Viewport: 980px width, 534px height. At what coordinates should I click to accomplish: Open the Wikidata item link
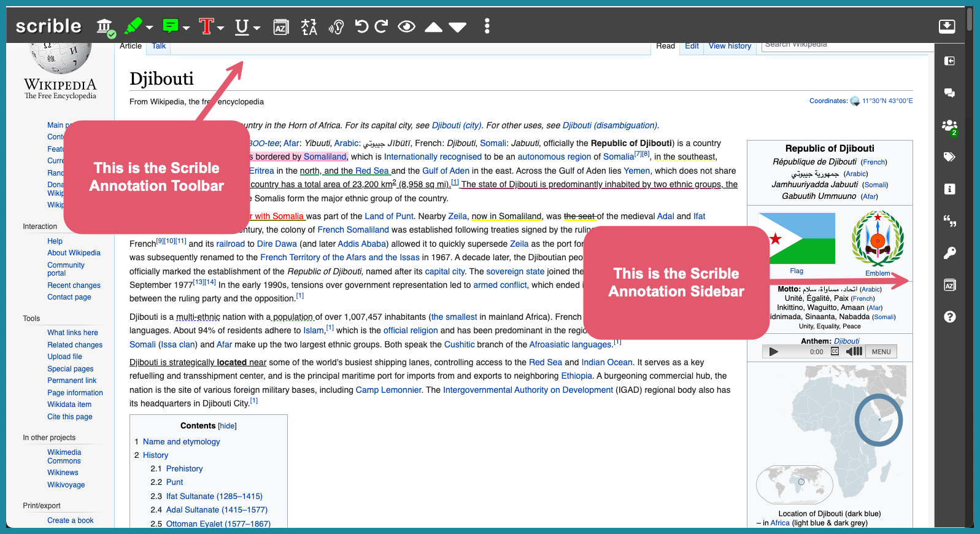[x=69, y=404]
